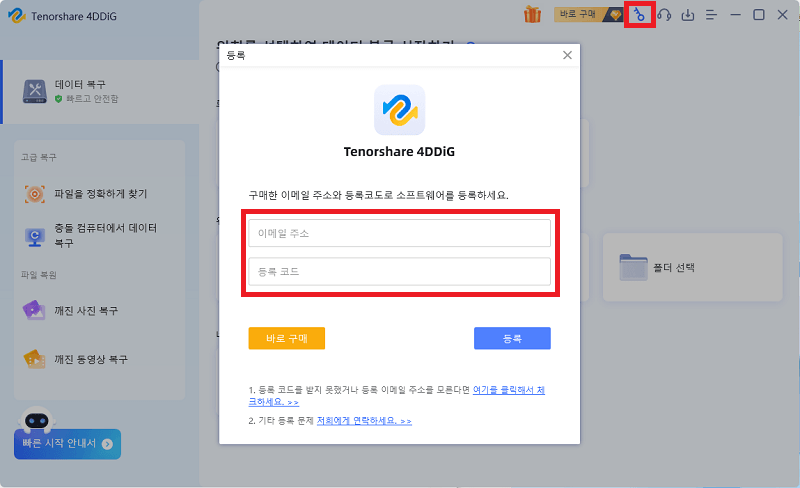Click the orange 바로 구매 button in dialog
800x488 pixels.
coord(287,338)
